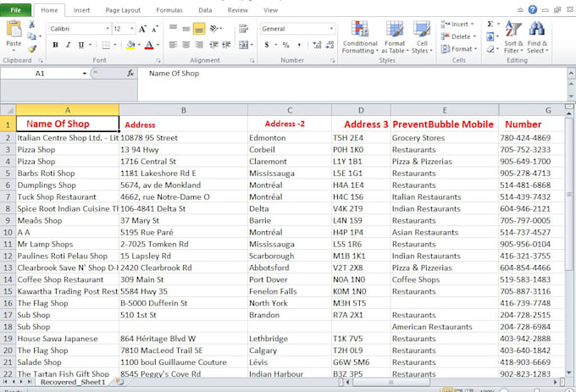Click the Merge & Center icon
The height and width of the screenshot is (392, 576).
tap(243, 45)
